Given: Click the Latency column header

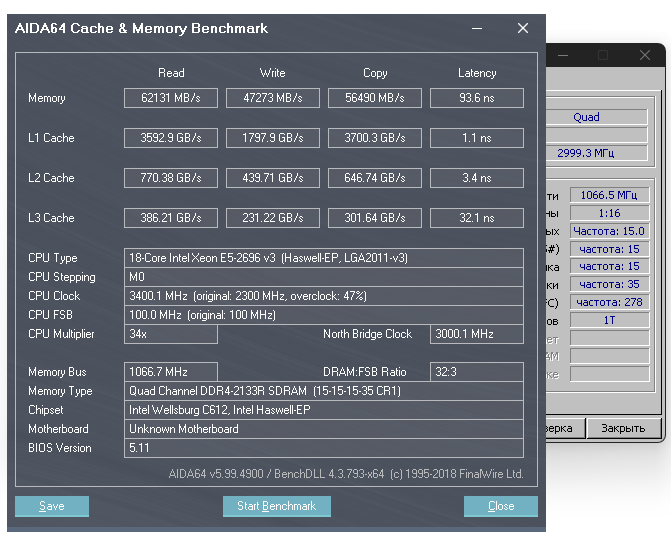Looking at the screenshot, I should [x=477, y=73].
